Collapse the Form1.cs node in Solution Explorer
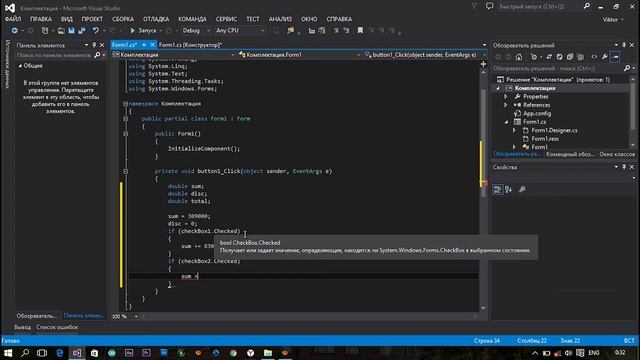This screenshot has width=640, height=360. point(506,122)
